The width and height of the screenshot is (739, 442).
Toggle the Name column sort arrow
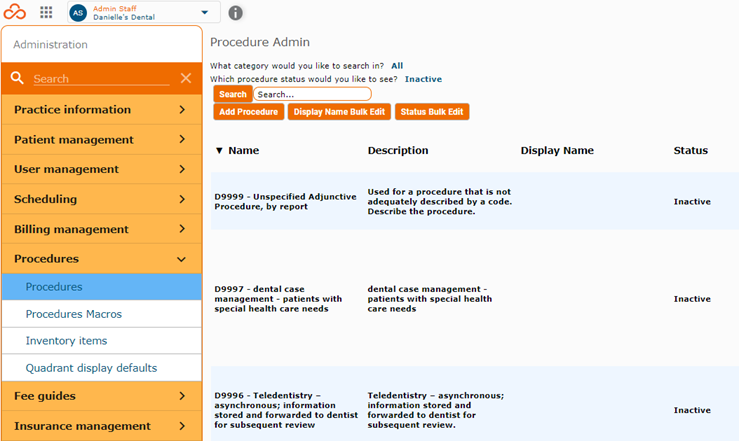tap(219, 151)
